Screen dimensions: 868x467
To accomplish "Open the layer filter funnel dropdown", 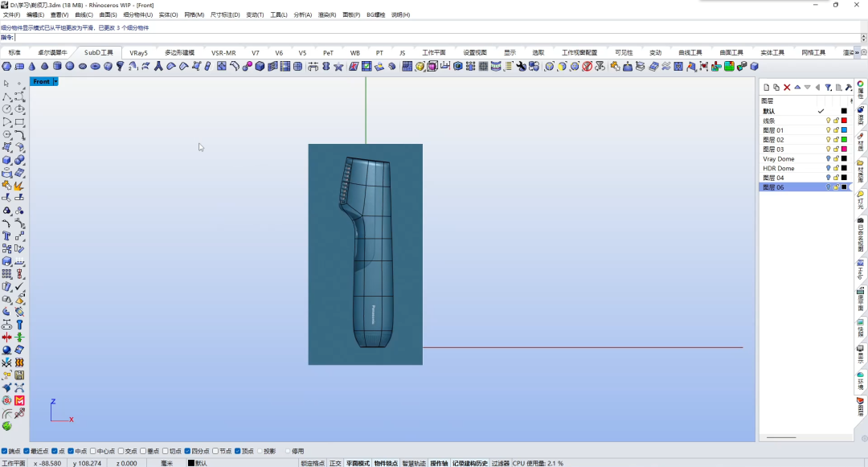I will tap(828, 88).
